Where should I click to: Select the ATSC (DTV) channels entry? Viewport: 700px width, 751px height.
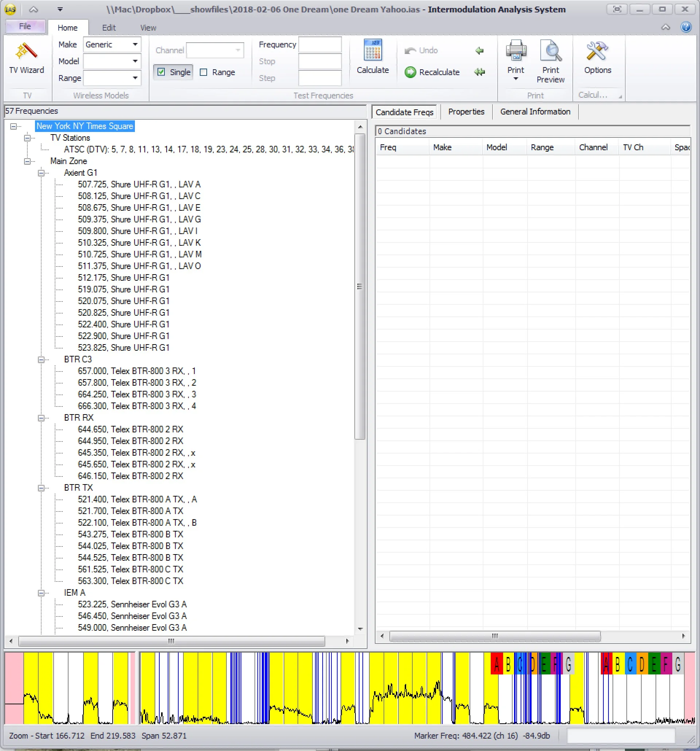tap(209, 149)
